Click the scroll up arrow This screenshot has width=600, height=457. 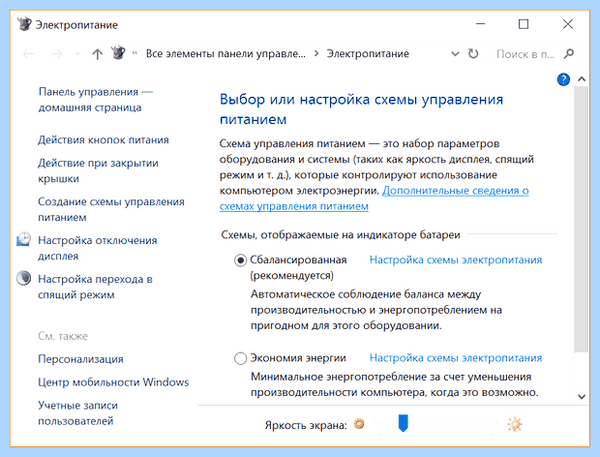[582, 79]
